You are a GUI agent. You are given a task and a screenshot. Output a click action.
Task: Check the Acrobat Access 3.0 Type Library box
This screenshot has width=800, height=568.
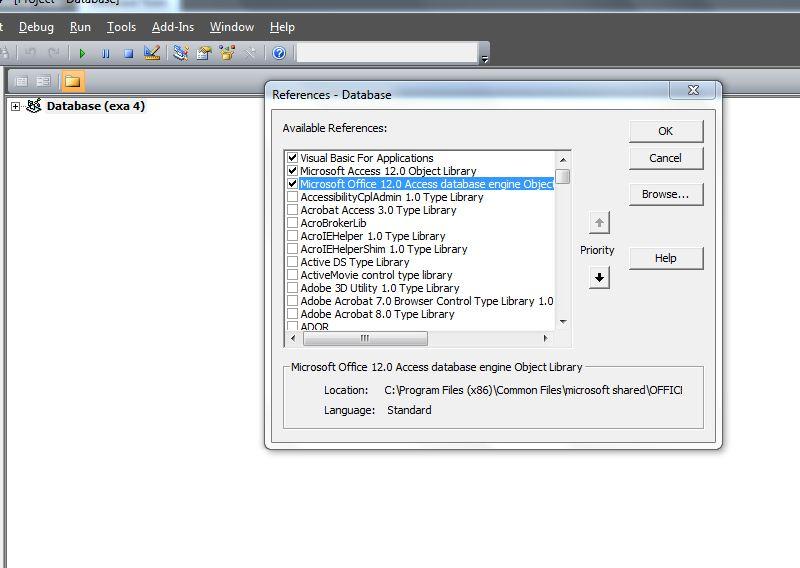292,210
